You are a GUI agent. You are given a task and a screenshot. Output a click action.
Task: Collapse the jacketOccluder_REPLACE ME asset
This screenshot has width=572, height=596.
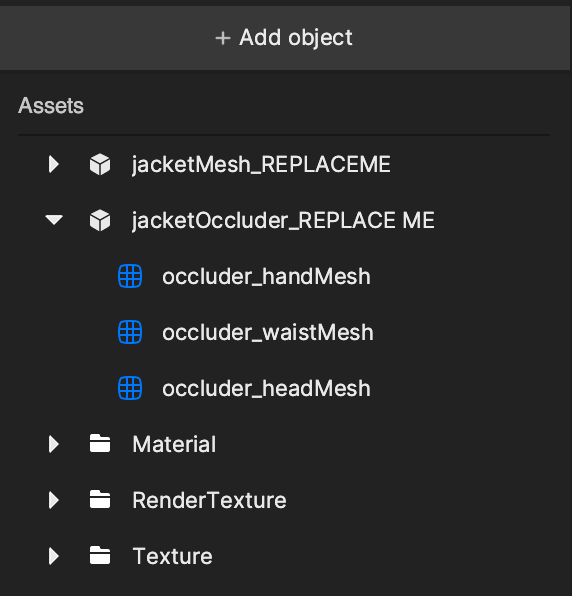click(x=54, y=220)
